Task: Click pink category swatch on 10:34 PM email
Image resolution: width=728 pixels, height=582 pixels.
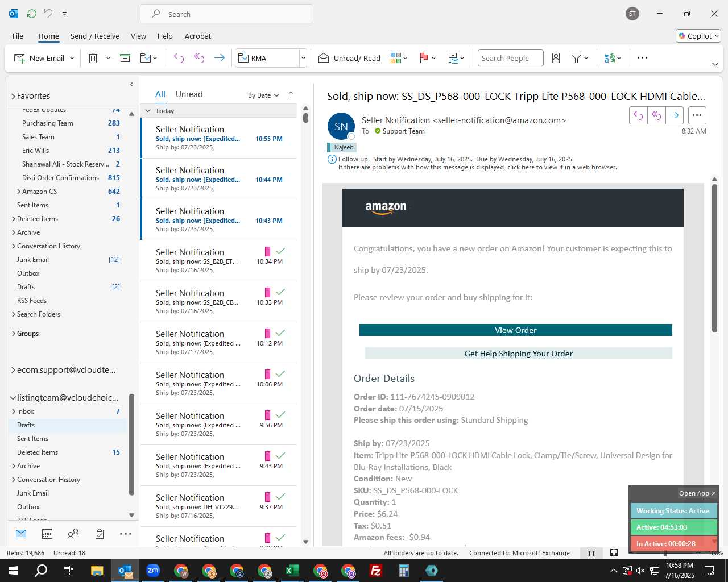Action: [268, 251]
